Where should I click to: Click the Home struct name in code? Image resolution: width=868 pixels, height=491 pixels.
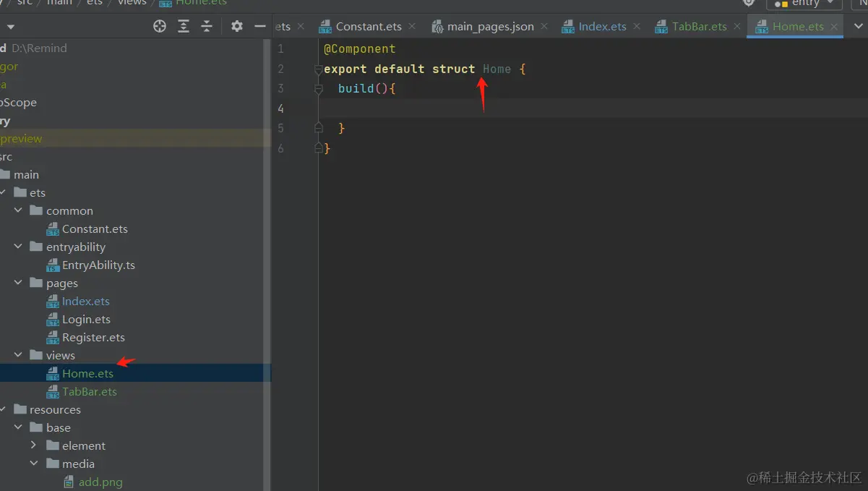pos(497,69)
